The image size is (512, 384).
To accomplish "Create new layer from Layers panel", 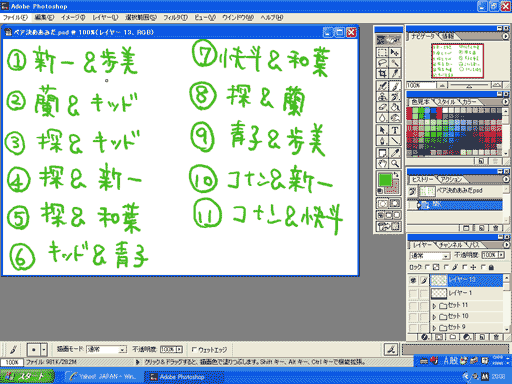I will (482, 337).
